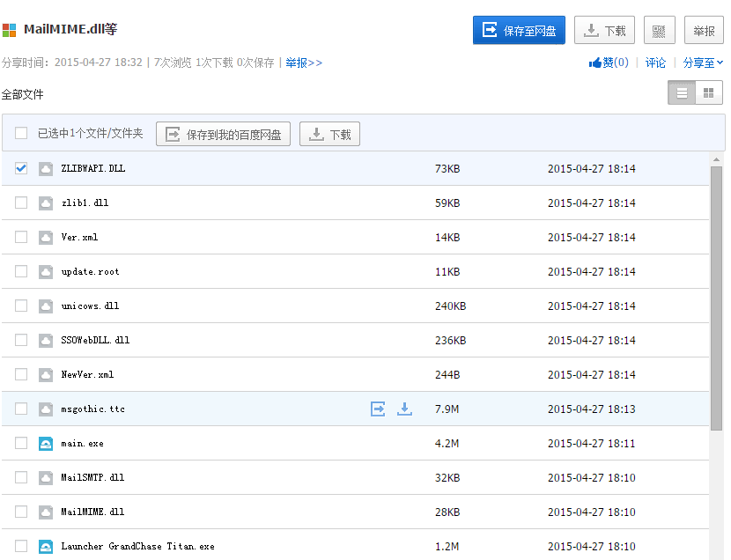
Task: Click download icon on msgothic.ttc row
Action: pos(404,409)
